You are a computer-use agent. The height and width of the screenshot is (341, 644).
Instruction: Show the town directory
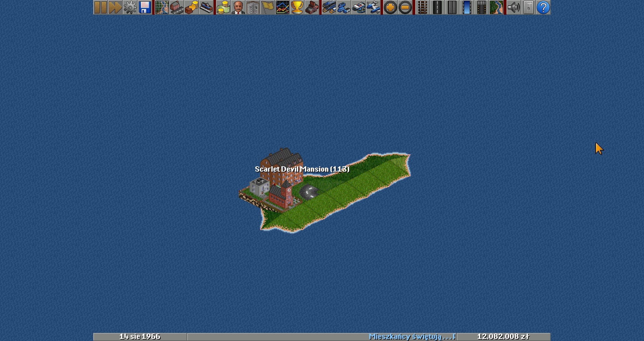coord(176,7)
